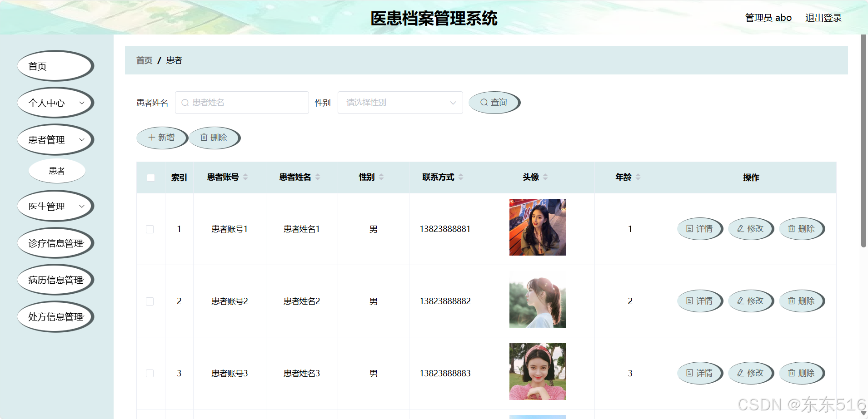Screen dimensions: 868x419
Task: Open 详情 for 患者账号1 row
Action: pyautogui.click(x=700, y=229)
